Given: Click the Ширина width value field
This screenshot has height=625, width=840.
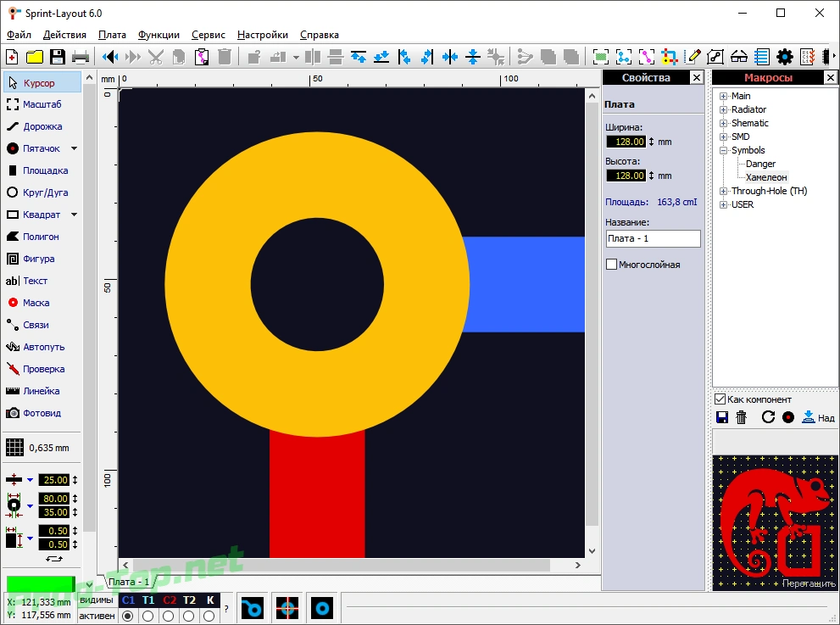Looking at the screenshot, I should 626,142.
